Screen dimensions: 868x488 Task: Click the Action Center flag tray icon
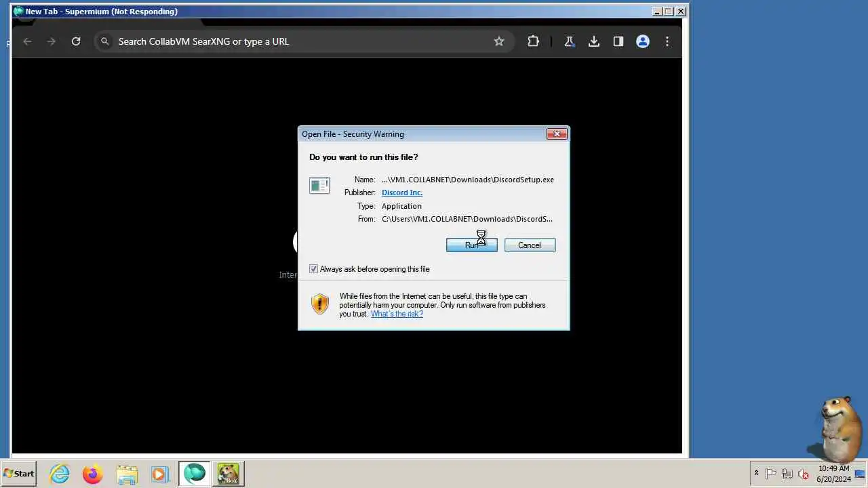click(x=771, y=474)
